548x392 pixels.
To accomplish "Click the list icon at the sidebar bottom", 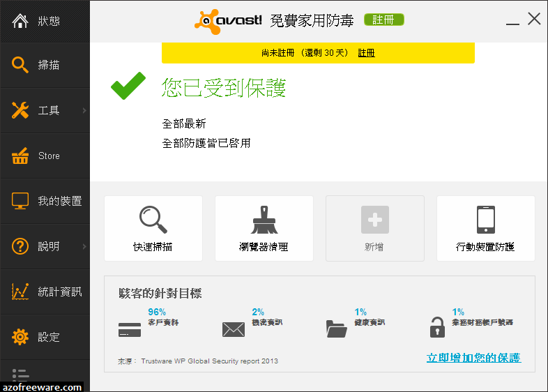I will [x=21, y=375].
